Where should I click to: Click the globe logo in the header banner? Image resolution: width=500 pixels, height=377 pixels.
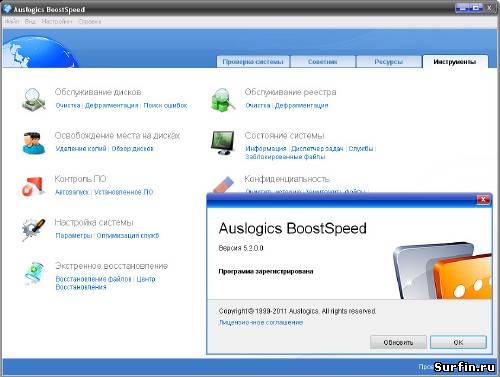coord(40,52)
